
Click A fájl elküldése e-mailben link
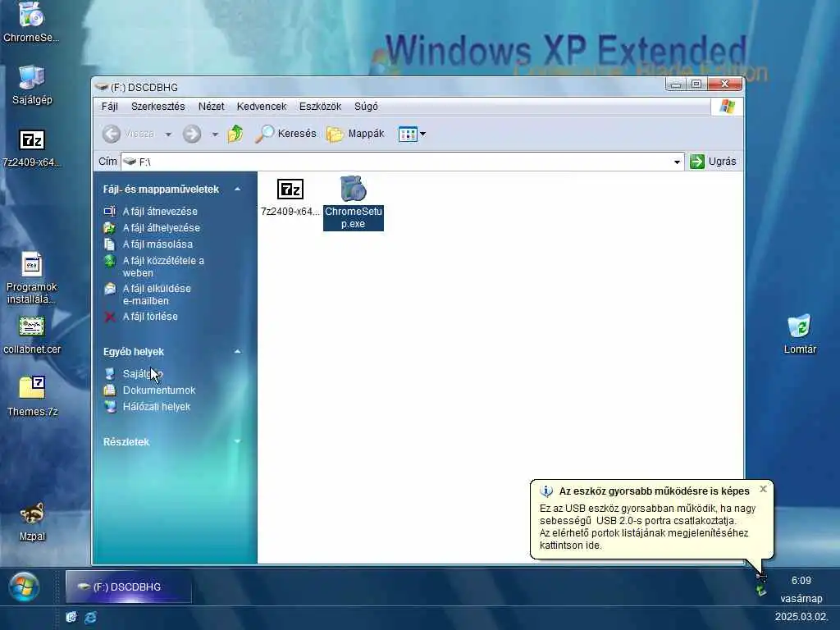(x=157, y=294)
